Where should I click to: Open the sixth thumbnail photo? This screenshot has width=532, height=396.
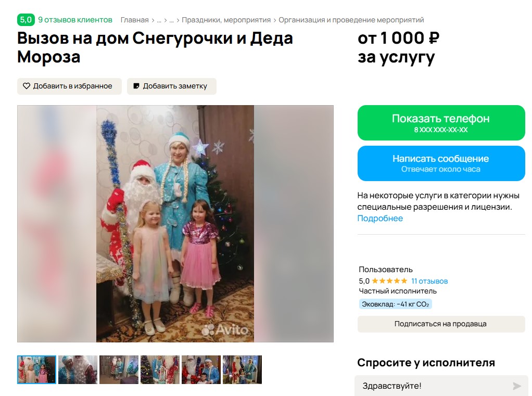(x=242, y=369)
